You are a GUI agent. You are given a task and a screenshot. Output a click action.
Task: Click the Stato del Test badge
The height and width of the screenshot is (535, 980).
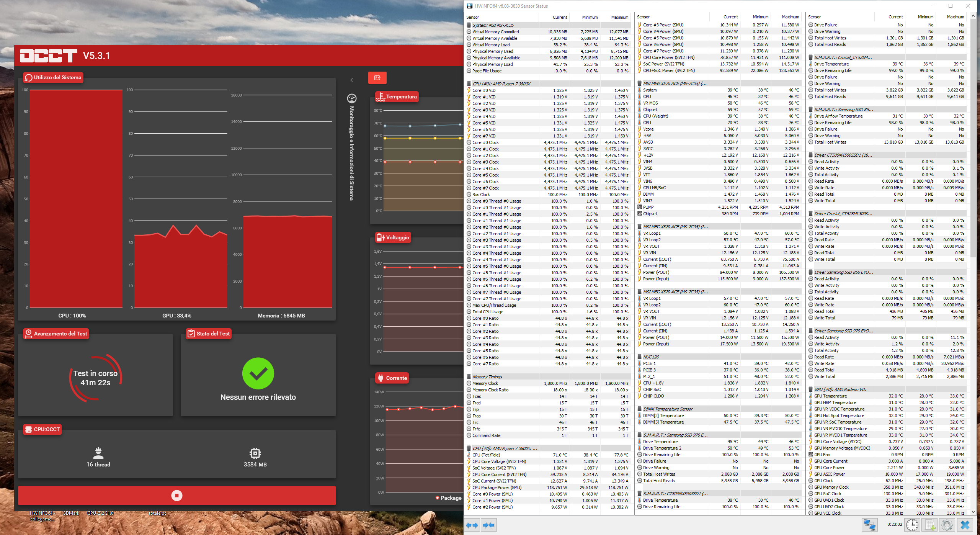point(209,334)
